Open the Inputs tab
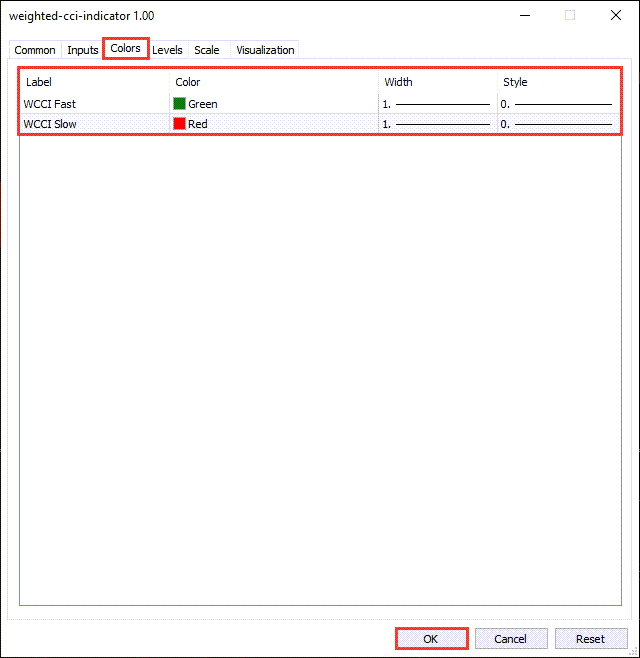The image size is (640, 658). (x=83, y=50)
